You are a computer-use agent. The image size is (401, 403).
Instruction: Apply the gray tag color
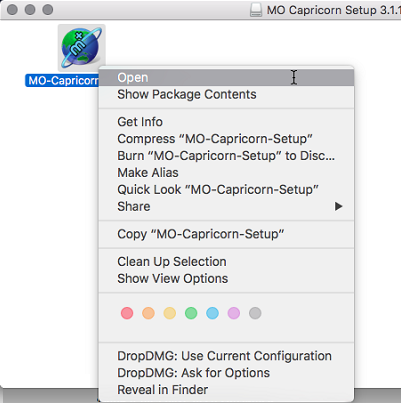click(x=255, y=313)
